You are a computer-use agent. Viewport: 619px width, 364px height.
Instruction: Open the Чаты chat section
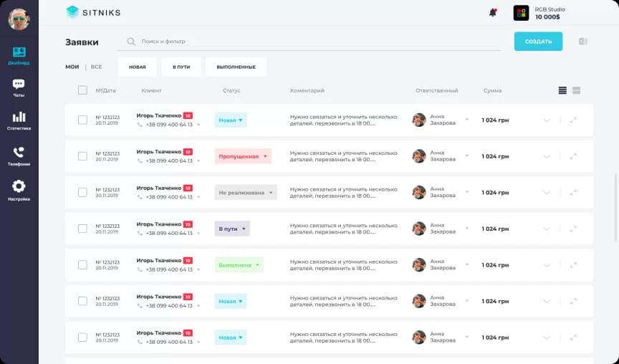click(x=19, y=87)
